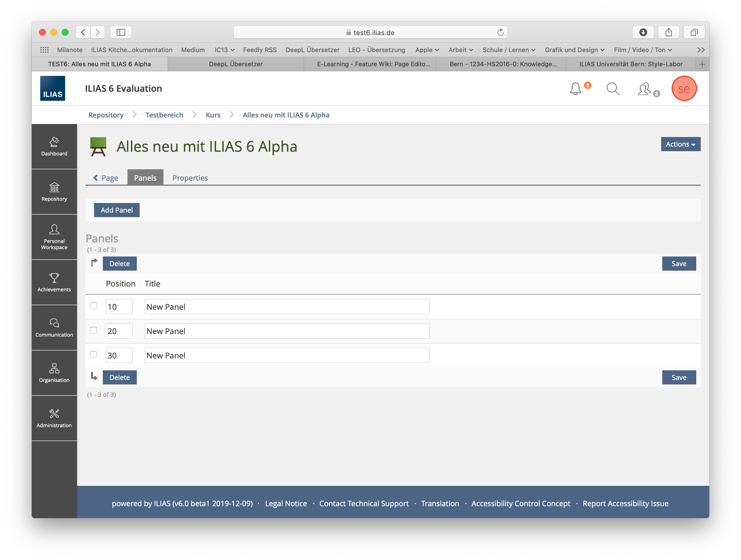Expand the Actions dropdown
741x560 pixels.
[680, 144]
